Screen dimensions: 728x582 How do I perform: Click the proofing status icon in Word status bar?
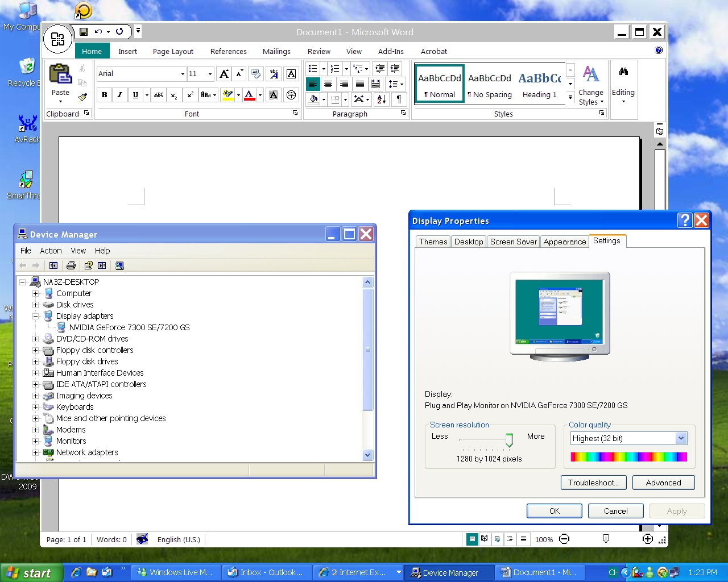(x=142, y=539)
